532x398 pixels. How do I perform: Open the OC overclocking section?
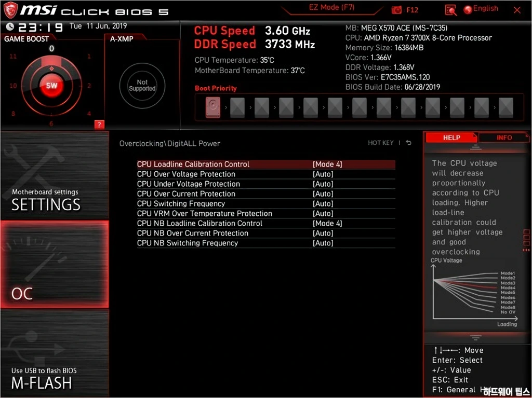(x=55, y=264)
